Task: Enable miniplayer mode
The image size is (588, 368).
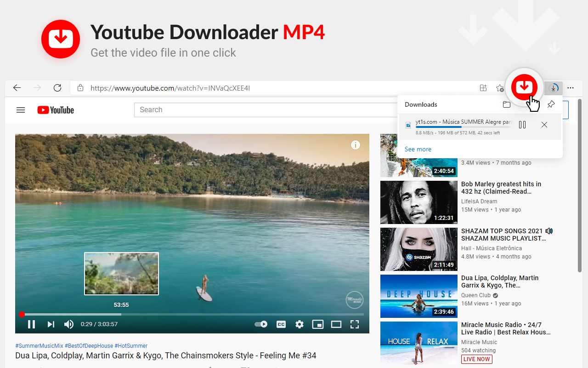Action: (x=318, y=324)
